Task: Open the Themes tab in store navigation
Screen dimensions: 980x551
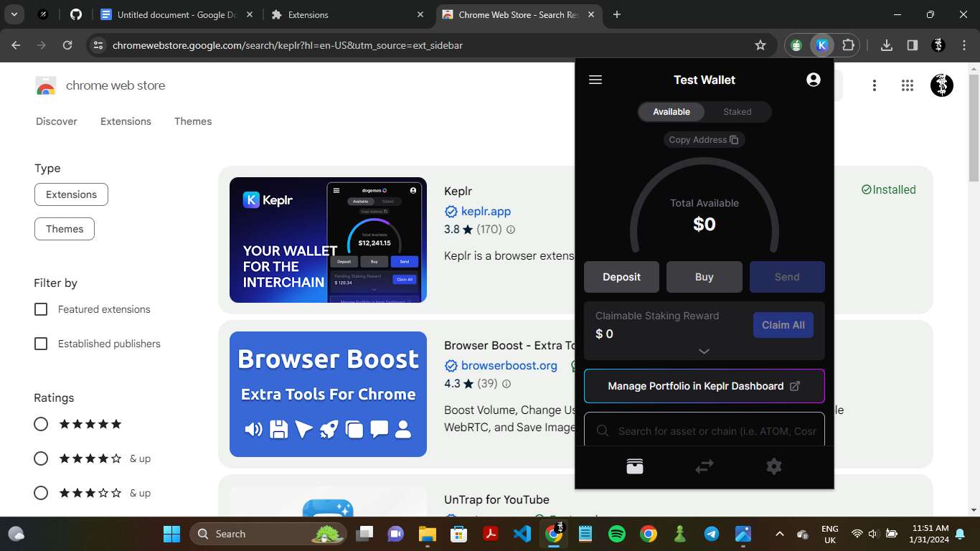Action: pyautogui.click(x=193, y=121)
